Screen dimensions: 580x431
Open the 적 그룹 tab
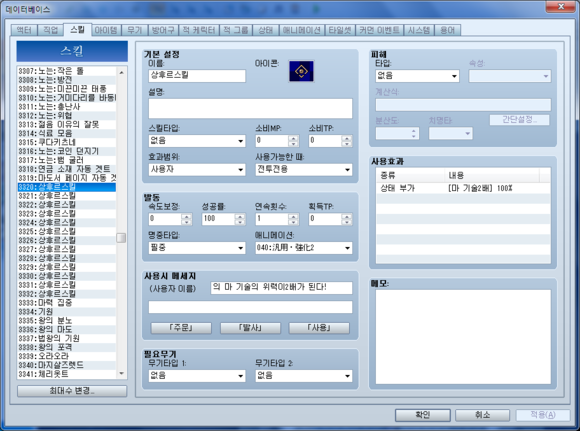tap(236, 30)
